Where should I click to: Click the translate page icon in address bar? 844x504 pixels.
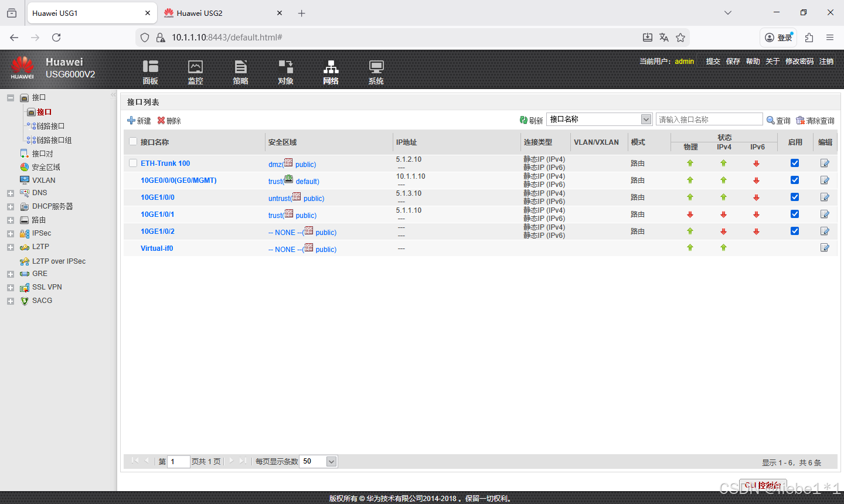[664, 38]
